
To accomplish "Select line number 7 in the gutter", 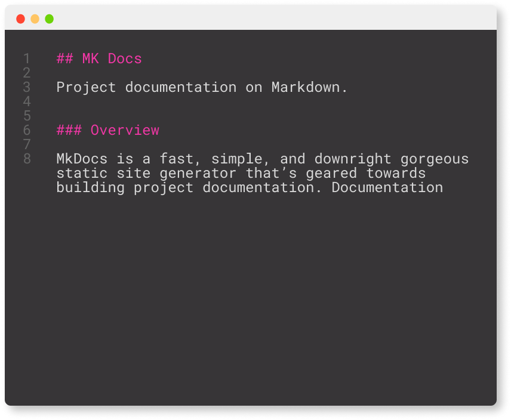I will [26, 144].
